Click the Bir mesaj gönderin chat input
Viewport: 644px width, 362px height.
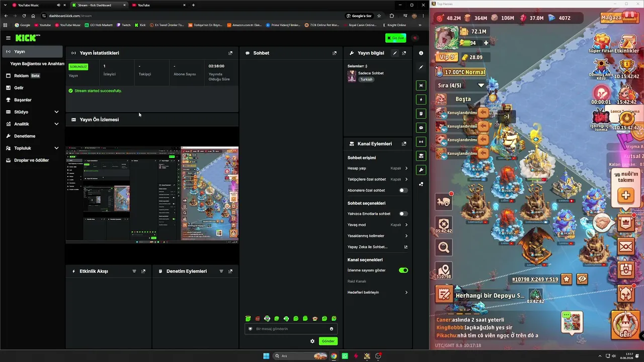[x=291, y=329]
